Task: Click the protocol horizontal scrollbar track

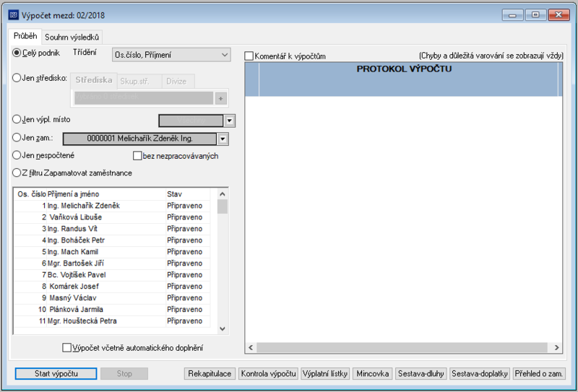Action: [x=402, y=347]
